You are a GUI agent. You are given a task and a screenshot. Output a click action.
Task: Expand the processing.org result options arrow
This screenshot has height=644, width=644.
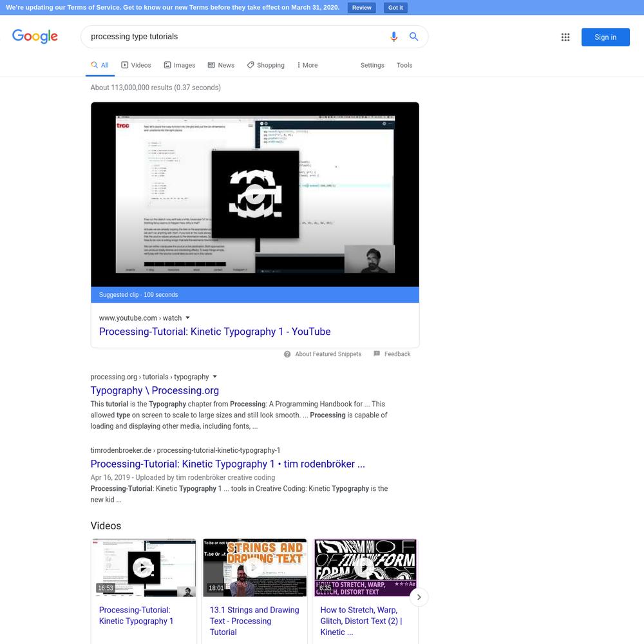pos(214,377)
